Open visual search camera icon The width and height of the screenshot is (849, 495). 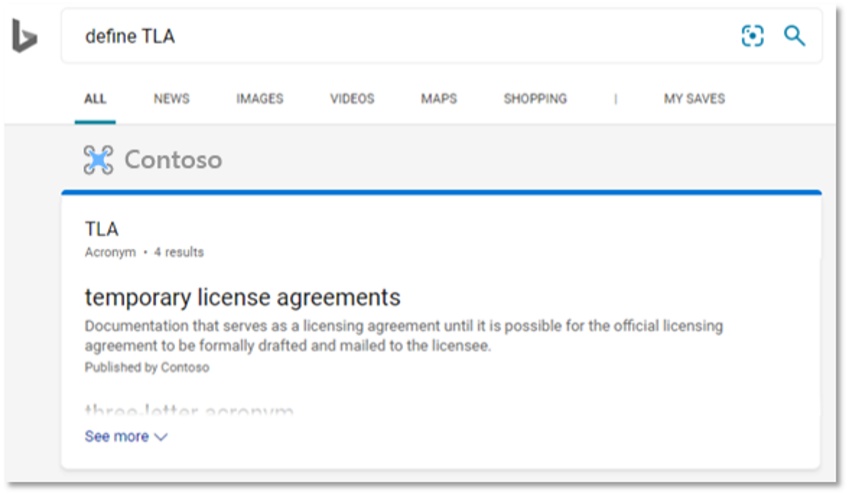tap(752, 36)
